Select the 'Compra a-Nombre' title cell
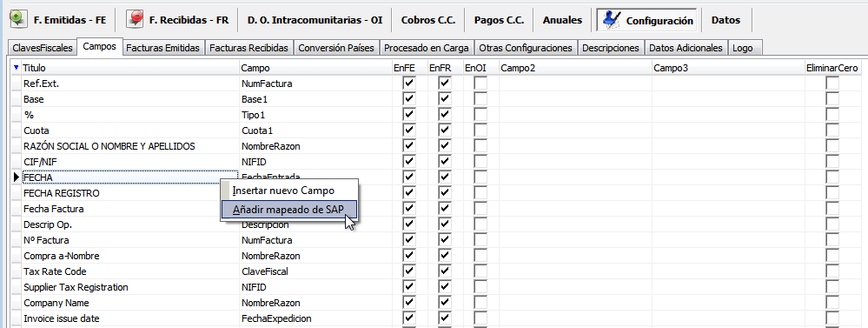The height and width of the screenshot is (328, 868). tap(129, 256)
